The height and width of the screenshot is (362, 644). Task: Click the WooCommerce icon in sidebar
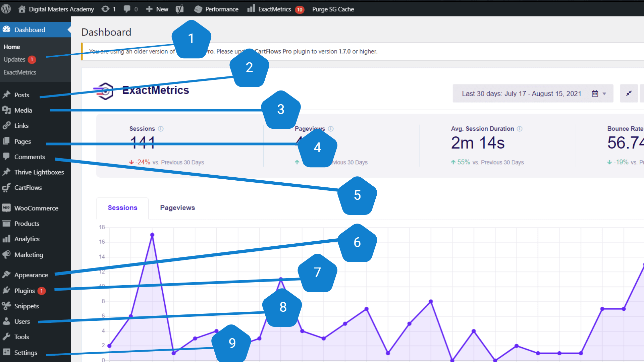6,208
